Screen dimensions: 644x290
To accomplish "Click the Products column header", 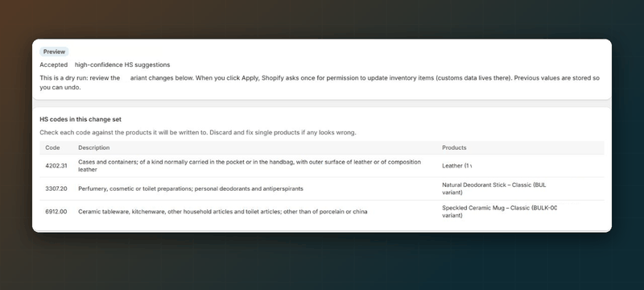I will point(454,148).
